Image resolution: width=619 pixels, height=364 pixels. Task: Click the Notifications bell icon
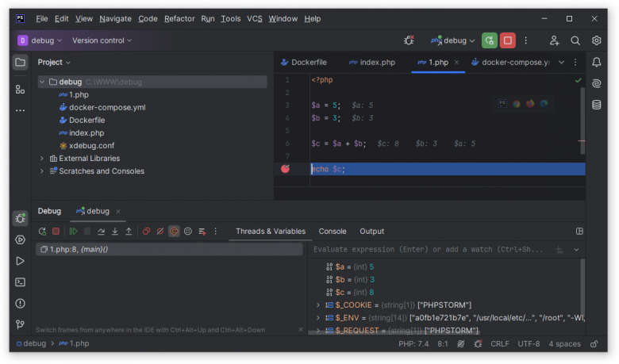597,63
